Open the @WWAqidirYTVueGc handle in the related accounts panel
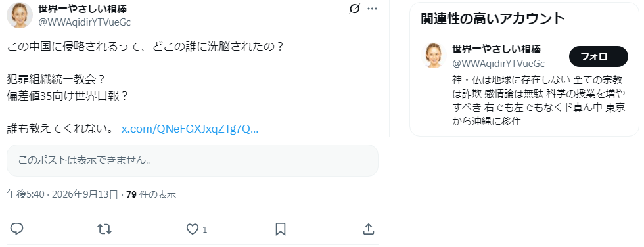 point(498,63)
